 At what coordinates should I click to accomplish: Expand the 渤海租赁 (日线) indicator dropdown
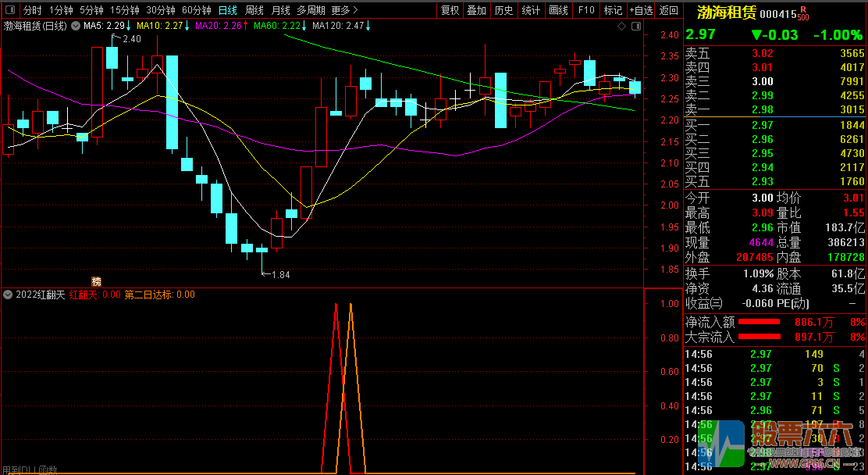click(x=75, y=26)
